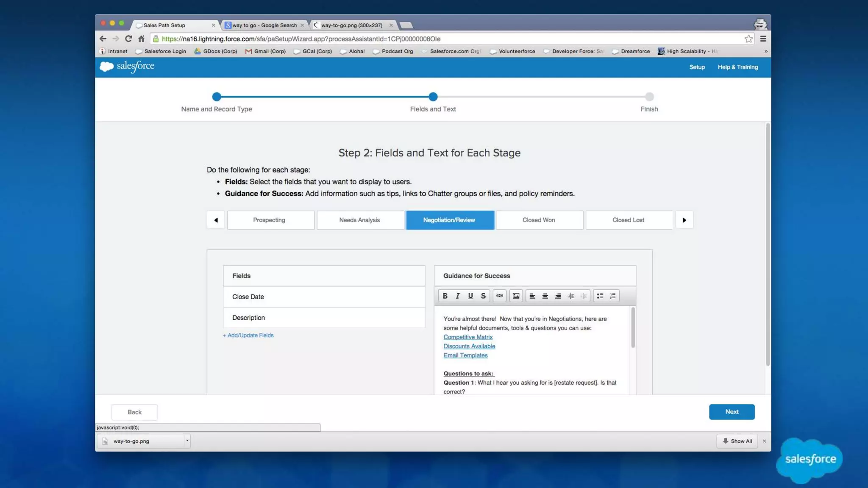Viewport: 868px width, 488px height.
Task: Toggle underline formatting in the editor
Action: click(x=470, y=296)
